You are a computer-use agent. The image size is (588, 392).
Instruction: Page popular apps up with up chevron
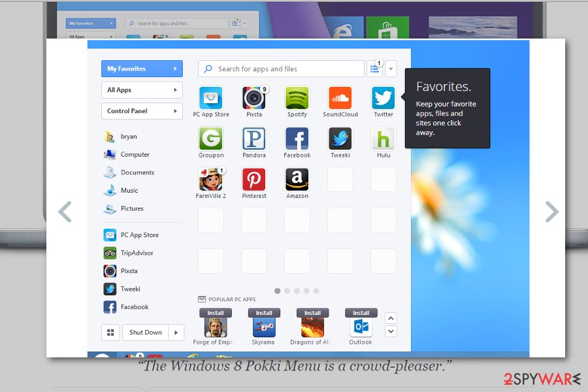tap(391, 318)
